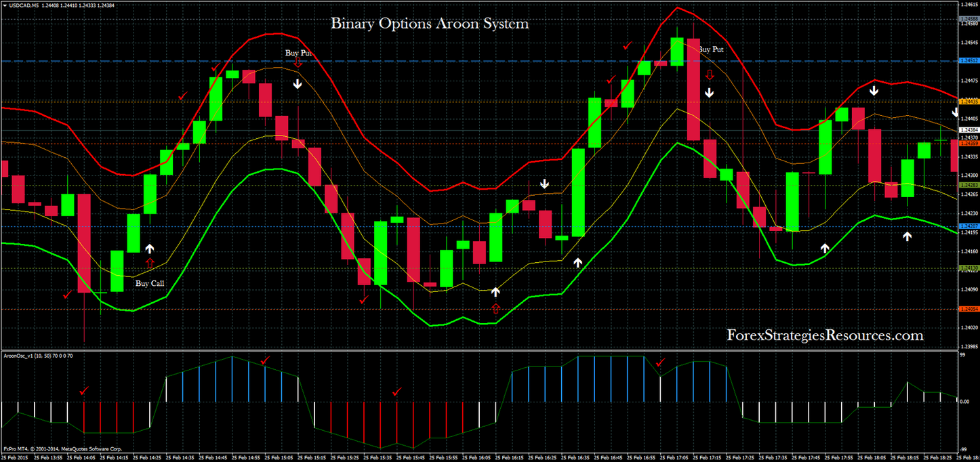
Task: Click the 1.24230 price scale value
Action: [x=970, y=213]
